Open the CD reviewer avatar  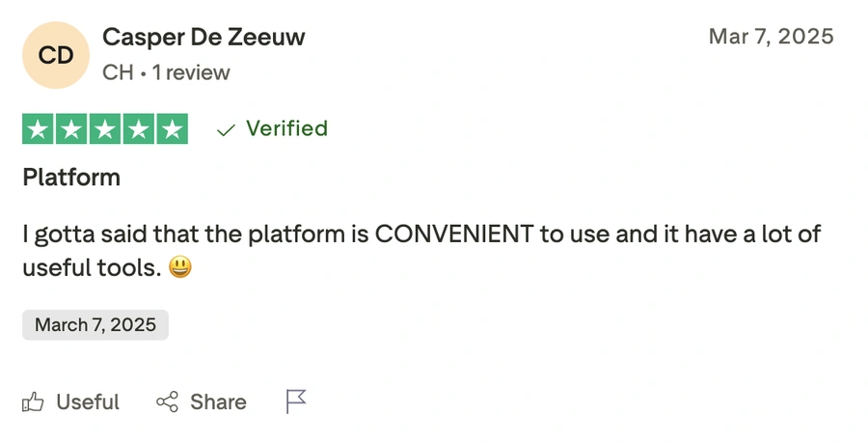[x=56, y=55]
